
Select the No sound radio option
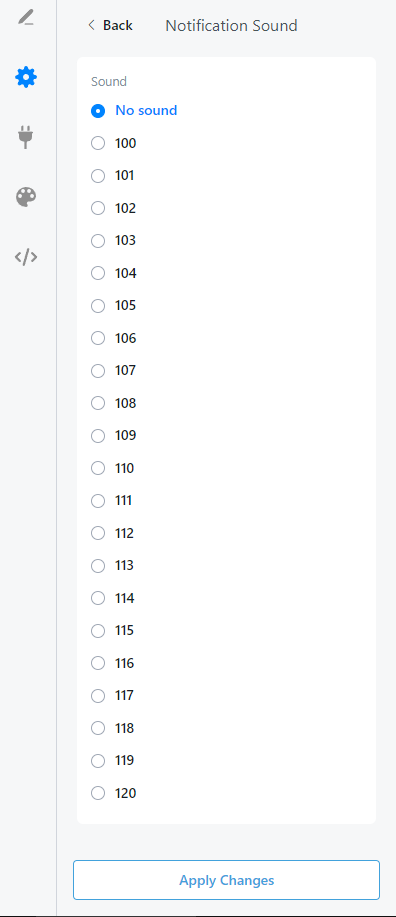[98, 111]
